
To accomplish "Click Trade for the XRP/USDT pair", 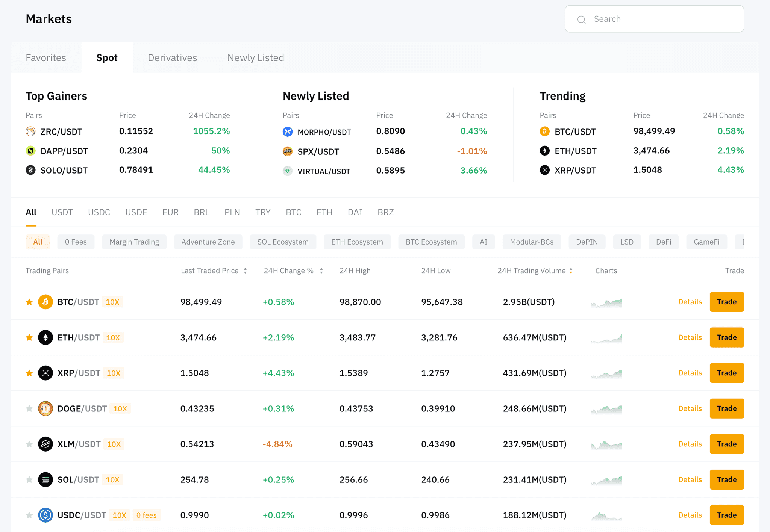I will (x=726, y=373).
